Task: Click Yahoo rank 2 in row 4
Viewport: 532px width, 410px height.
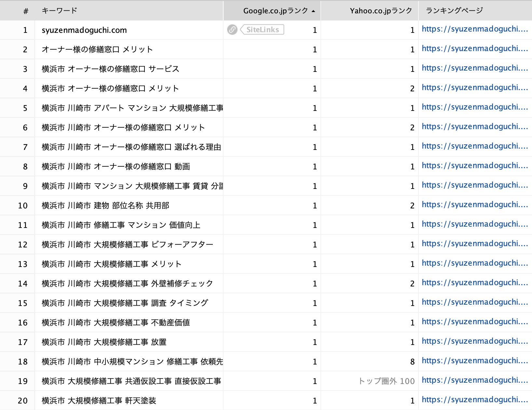Action: (412, 88)
